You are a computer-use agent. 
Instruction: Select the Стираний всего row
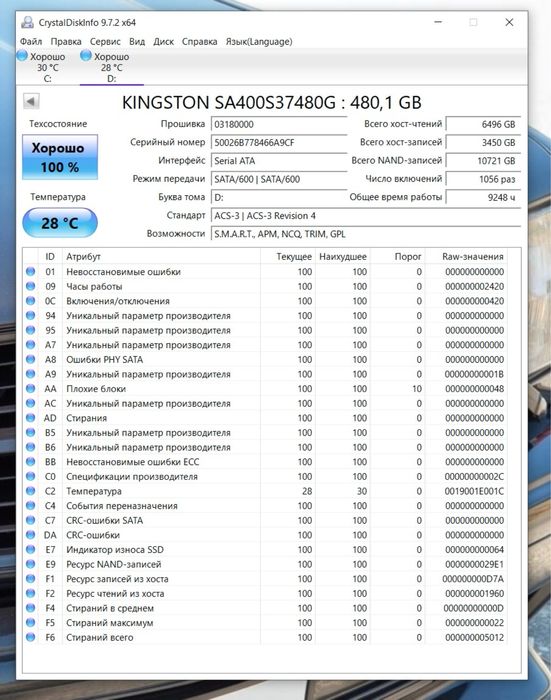pyautogui.click(x=266, y=638)
